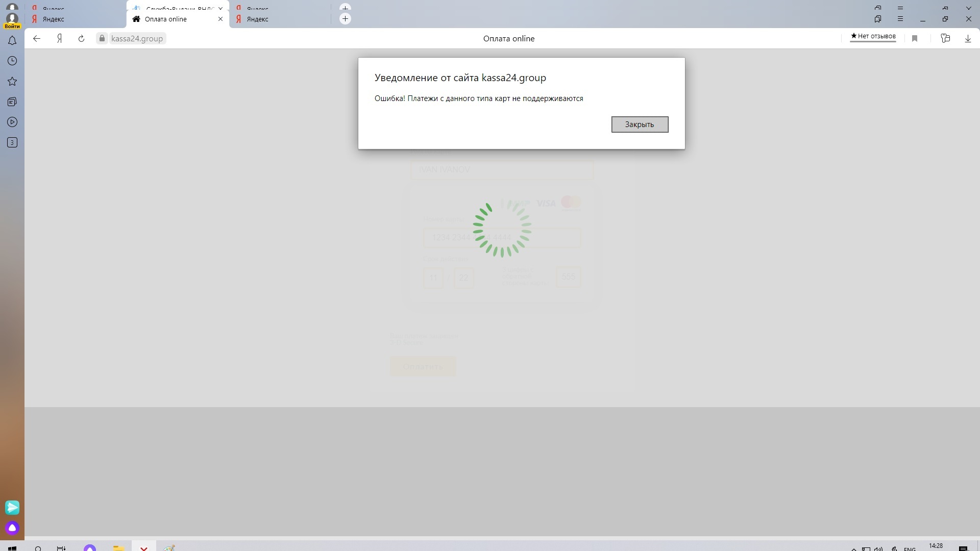Viewport: 980px width, 551px height.
Task: Open browsing history clock icon
Action: coord(12,61)
